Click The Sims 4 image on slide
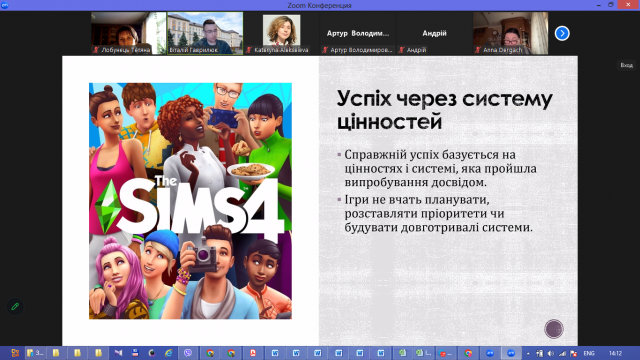Viewport: 640px width, 360px height. pos(190,201)
